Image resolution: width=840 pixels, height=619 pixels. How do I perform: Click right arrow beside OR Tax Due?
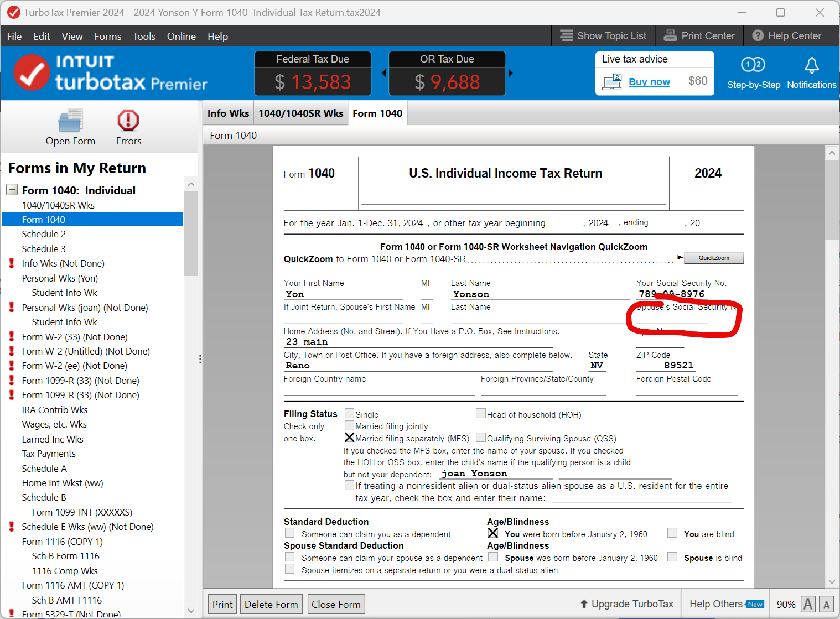pos(510,73)
